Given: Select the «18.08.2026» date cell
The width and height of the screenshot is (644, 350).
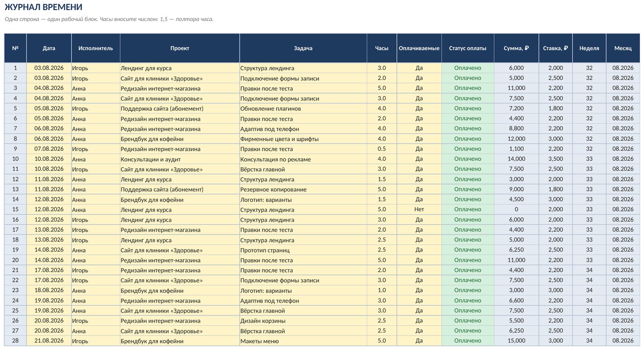Looking at the screenshot, I should [49, 290].
